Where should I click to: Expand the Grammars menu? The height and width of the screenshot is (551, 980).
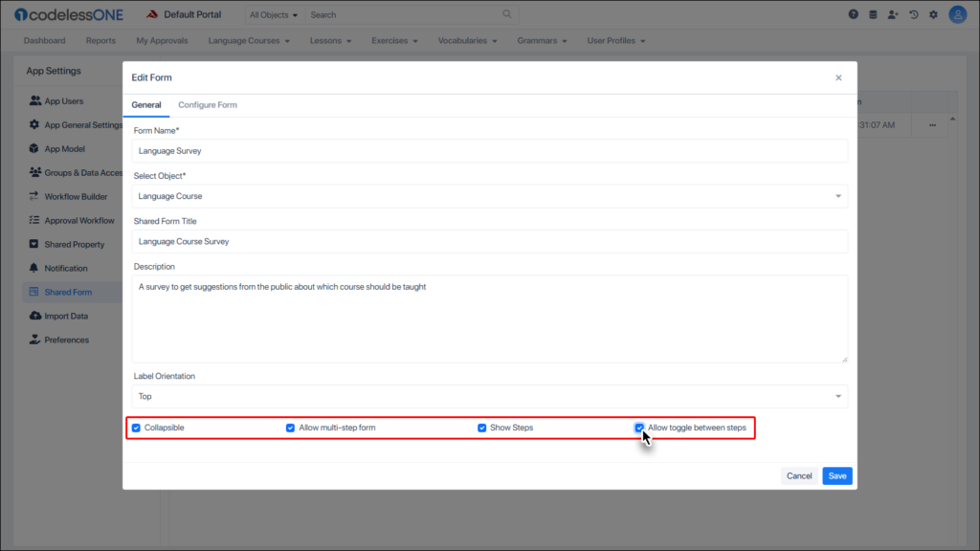542,40
